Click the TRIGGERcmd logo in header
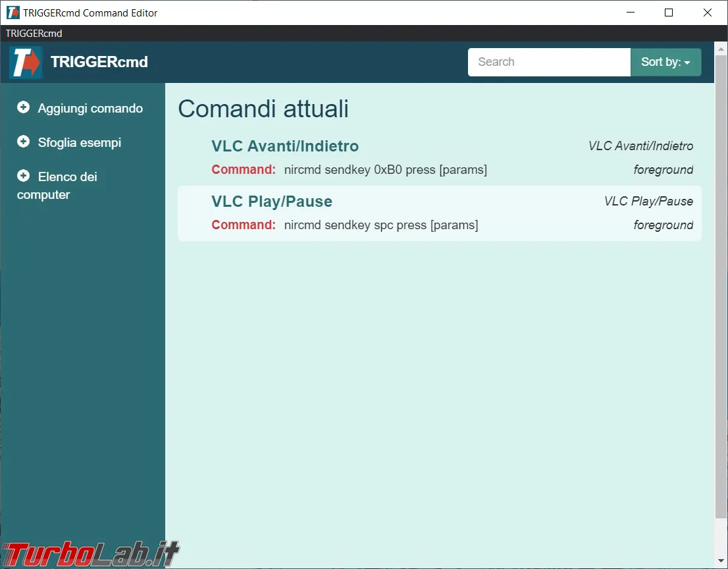This screenshot has width=728, height=569. 26,63
